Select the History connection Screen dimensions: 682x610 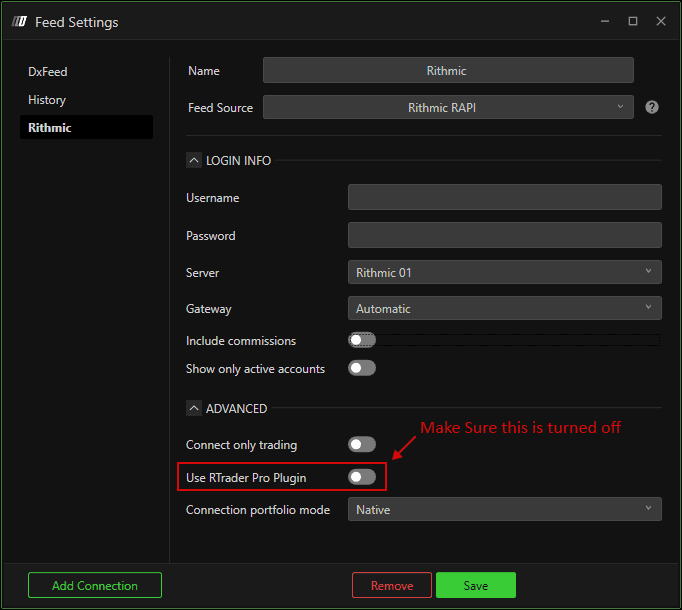point(86,100)
